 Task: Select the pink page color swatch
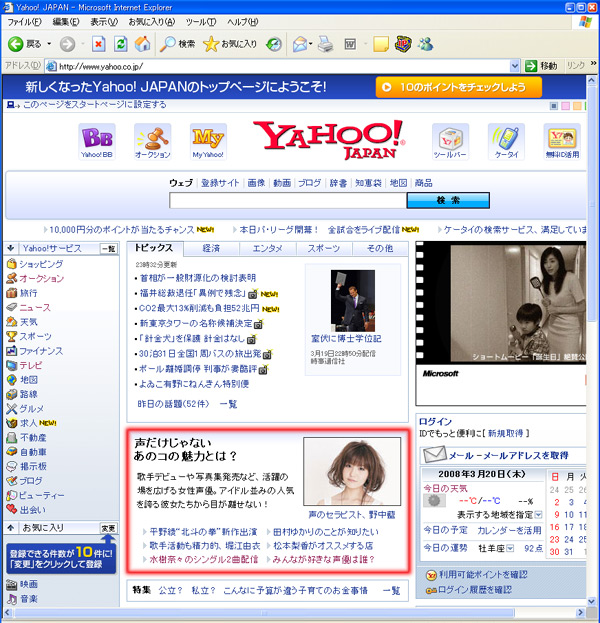point(565,106)
